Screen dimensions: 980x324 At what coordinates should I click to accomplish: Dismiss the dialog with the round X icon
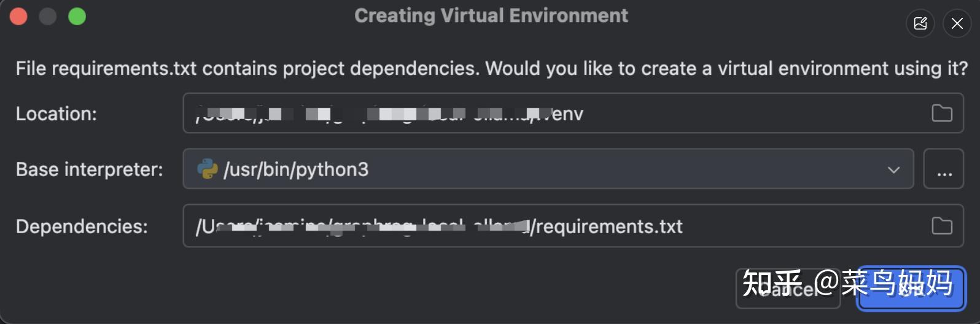pyautogui.click(x=957, y=23)
